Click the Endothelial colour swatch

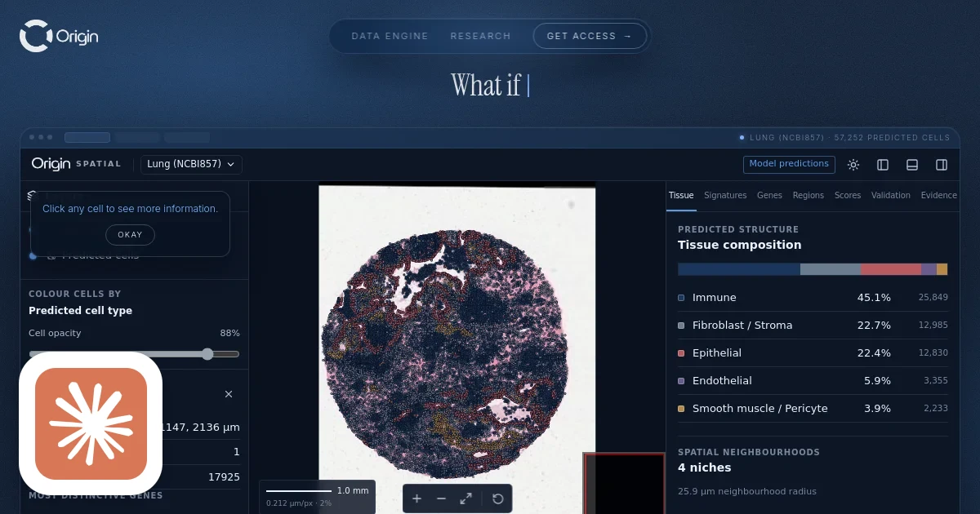(681, 381)
